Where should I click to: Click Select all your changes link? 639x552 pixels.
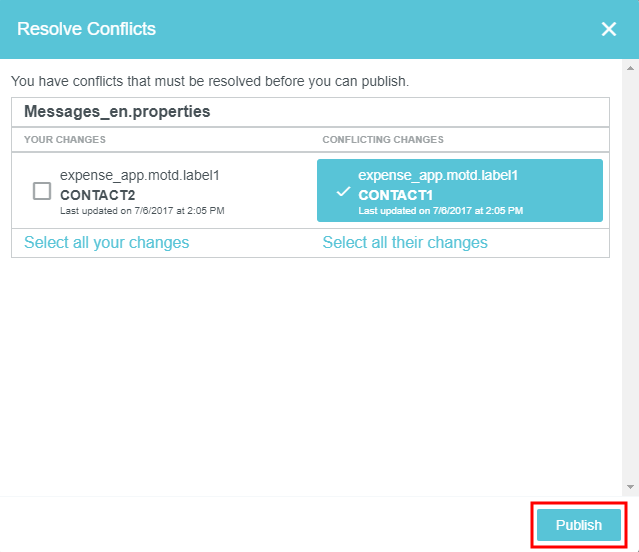pos(106,242)
